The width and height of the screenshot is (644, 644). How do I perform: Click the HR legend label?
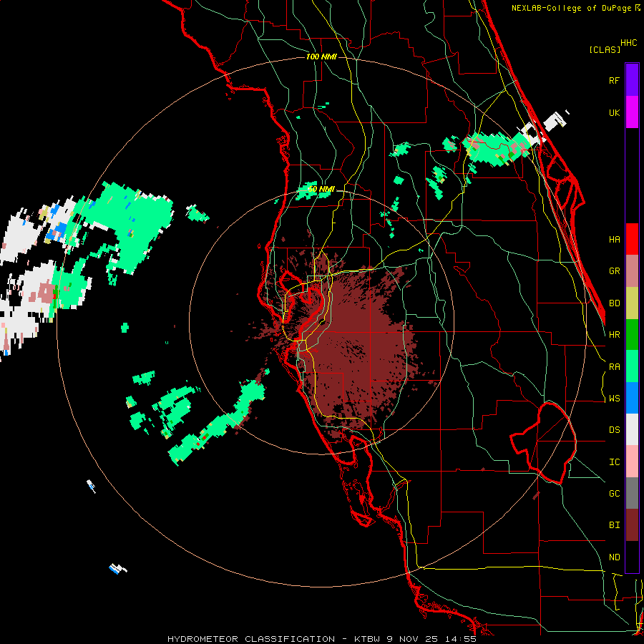[614, 335]
